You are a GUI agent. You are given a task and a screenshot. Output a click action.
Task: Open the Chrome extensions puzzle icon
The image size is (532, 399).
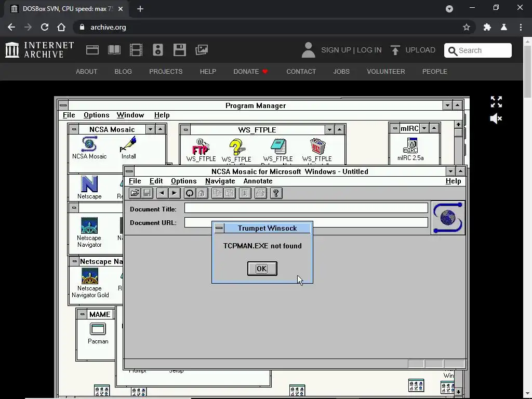tap(487, 27)
